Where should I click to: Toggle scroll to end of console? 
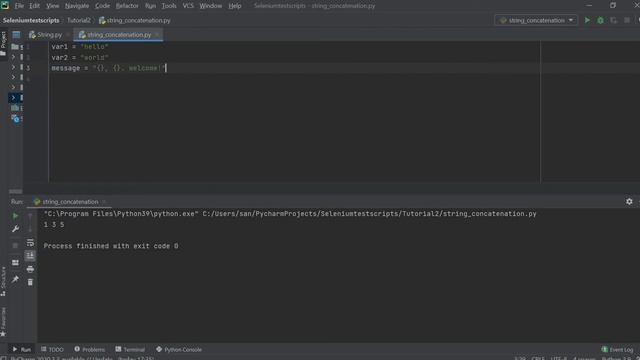tap(30, 256)
